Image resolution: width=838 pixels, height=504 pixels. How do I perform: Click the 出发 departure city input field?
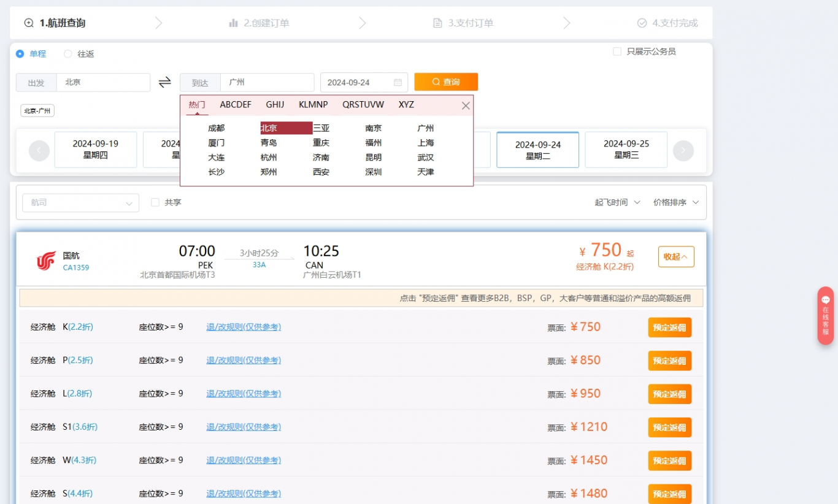coord(103,82)
